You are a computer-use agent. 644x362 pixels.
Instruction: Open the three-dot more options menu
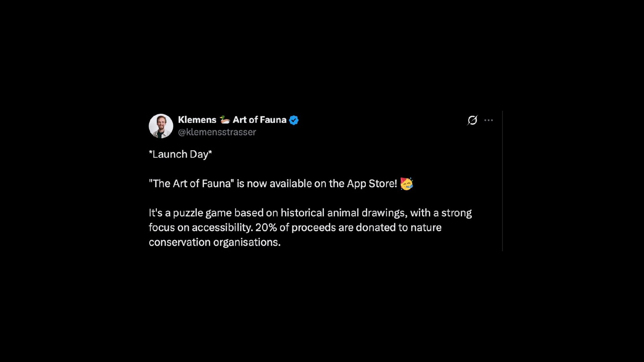[x=489, y=120]
